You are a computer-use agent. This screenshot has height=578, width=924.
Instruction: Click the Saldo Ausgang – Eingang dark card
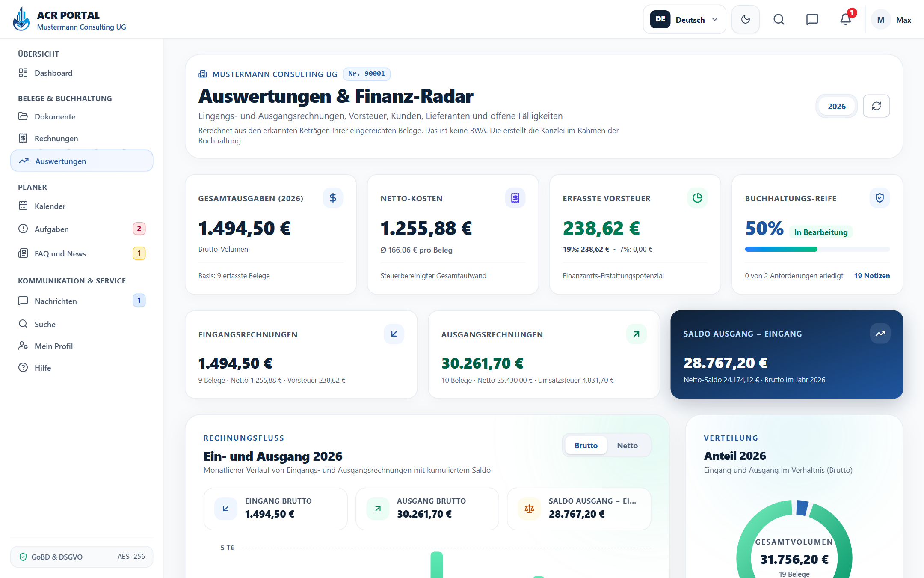click(787, 355)
